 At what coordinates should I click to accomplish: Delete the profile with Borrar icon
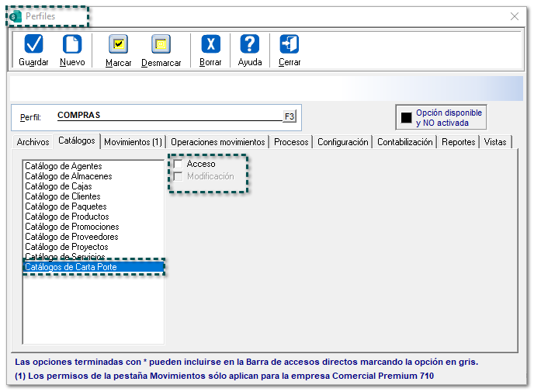[x=210, y=45]
